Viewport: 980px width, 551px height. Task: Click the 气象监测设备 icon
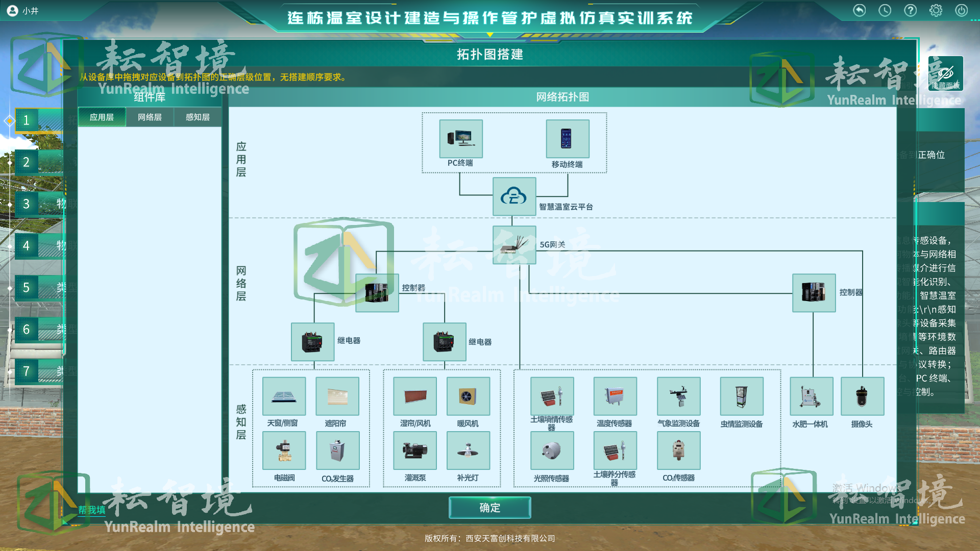(679, 396)
